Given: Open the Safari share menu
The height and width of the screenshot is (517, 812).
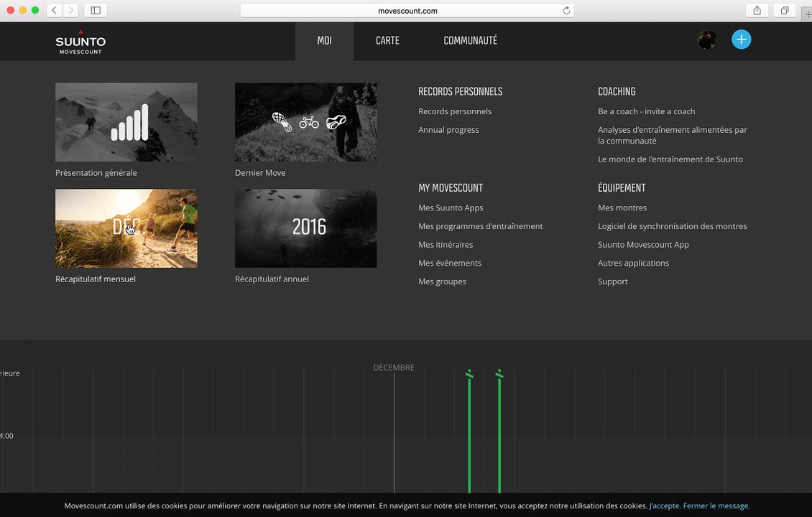Looking at the screenshot, I should pos(757,10).
